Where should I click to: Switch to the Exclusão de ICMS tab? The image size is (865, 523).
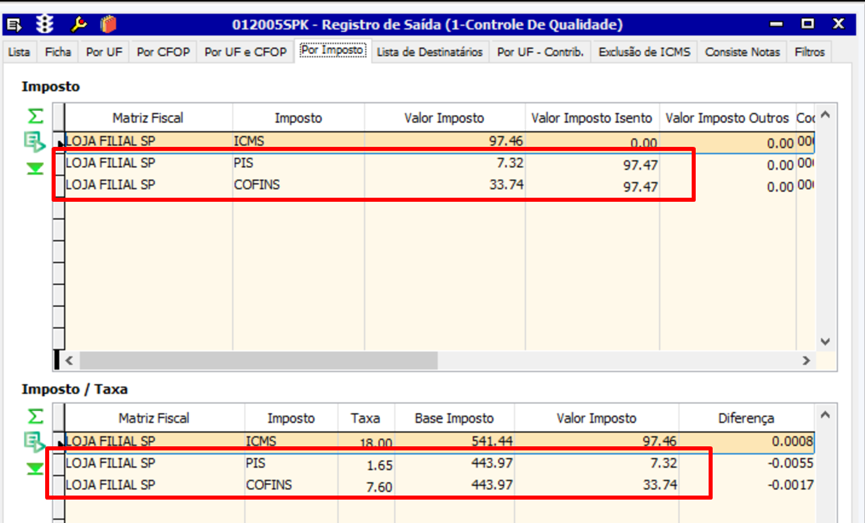(644, 52)
